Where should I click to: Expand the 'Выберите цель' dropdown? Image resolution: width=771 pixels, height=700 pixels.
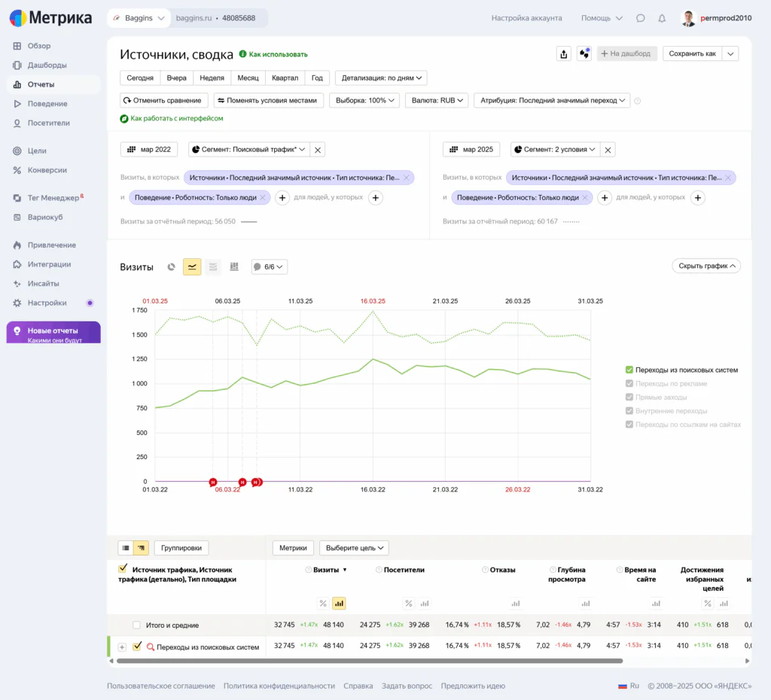pos(354,548)
